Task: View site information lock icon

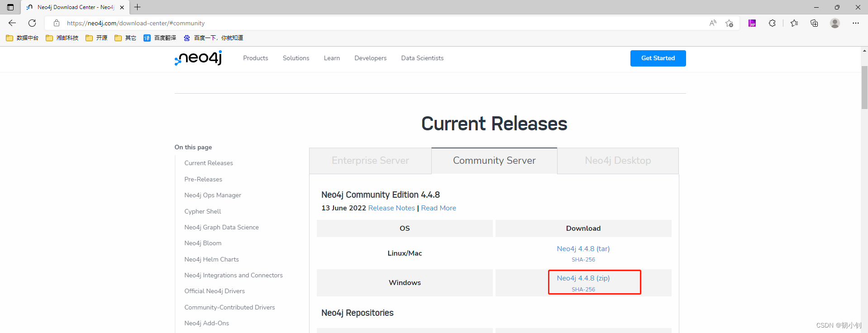Action: tap(57, 23)
